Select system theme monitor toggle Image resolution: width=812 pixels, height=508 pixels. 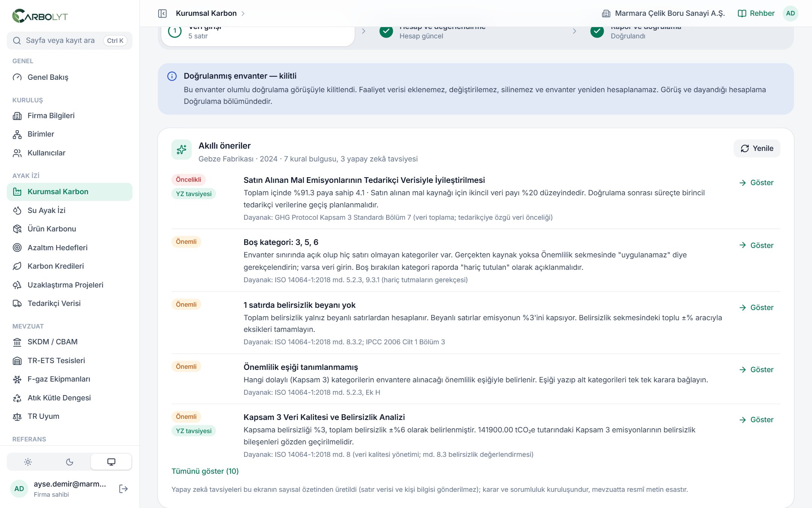(111, 462)
